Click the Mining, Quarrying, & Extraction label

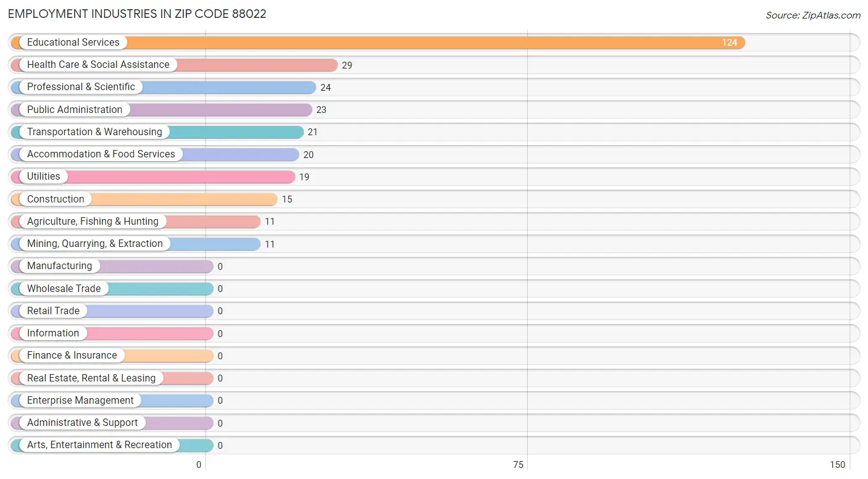(95, 243)
